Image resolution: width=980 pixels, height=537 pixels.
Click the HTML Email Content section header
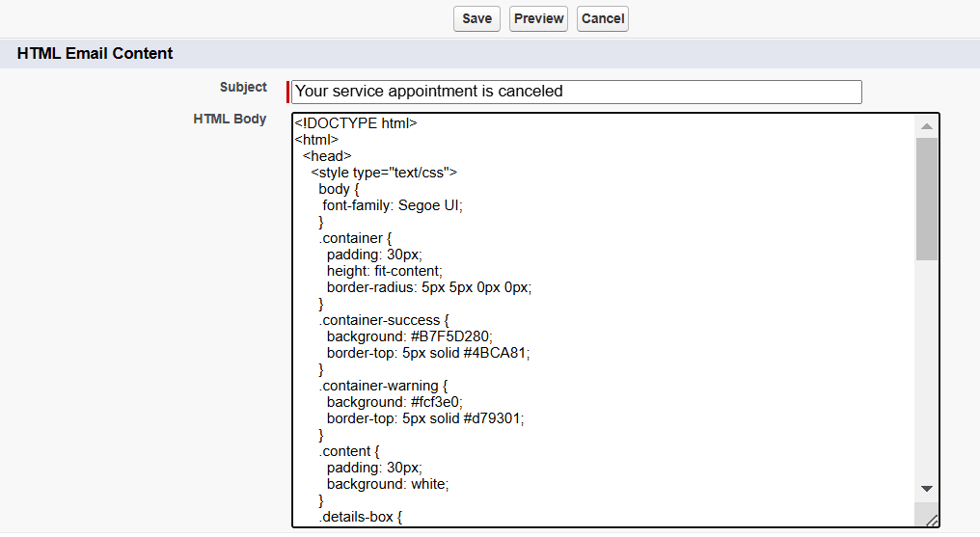coord(95,54)
